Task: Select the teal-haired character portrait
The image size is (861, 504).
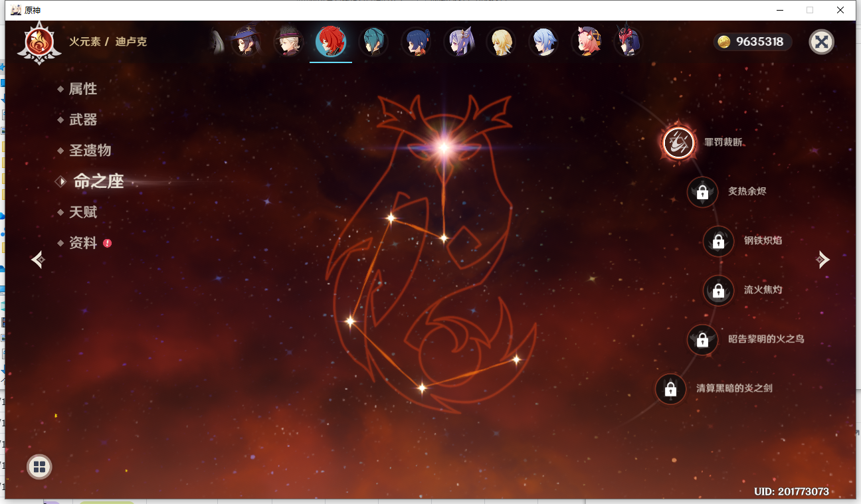Action: [x=373, y=42]
